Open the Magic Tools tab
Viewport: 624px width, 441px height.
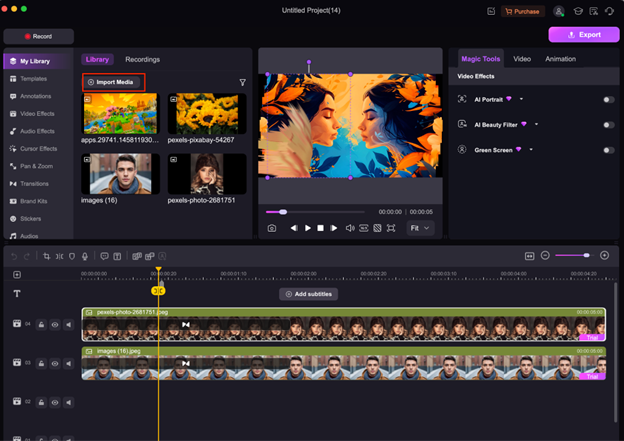pyautogui.click(x=480, y=59)
